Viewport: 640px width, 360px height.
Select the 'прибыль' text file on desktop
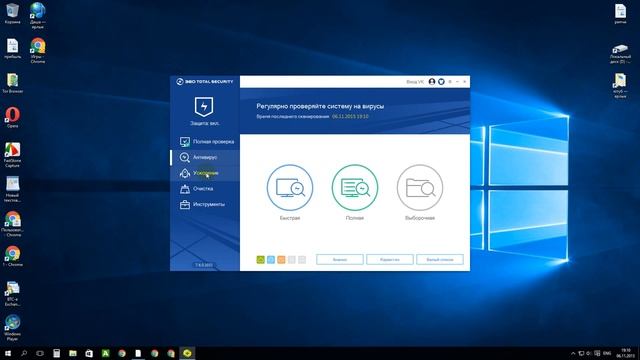(12, 49)
